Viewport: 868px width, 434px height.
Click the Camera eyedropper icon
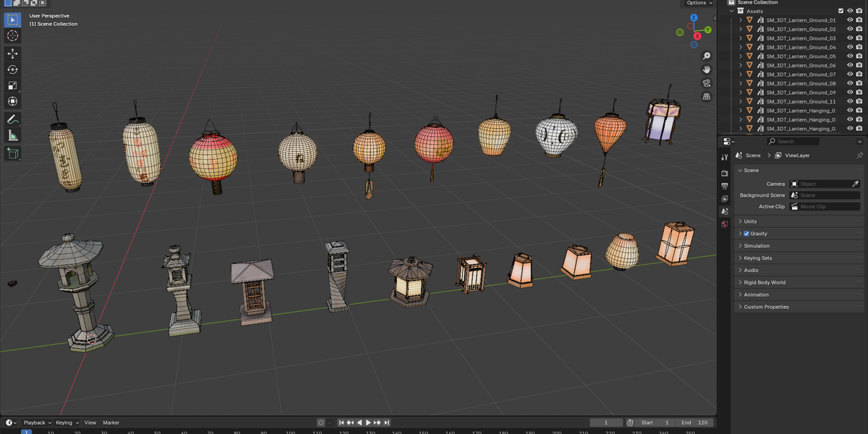pos(856,184)
